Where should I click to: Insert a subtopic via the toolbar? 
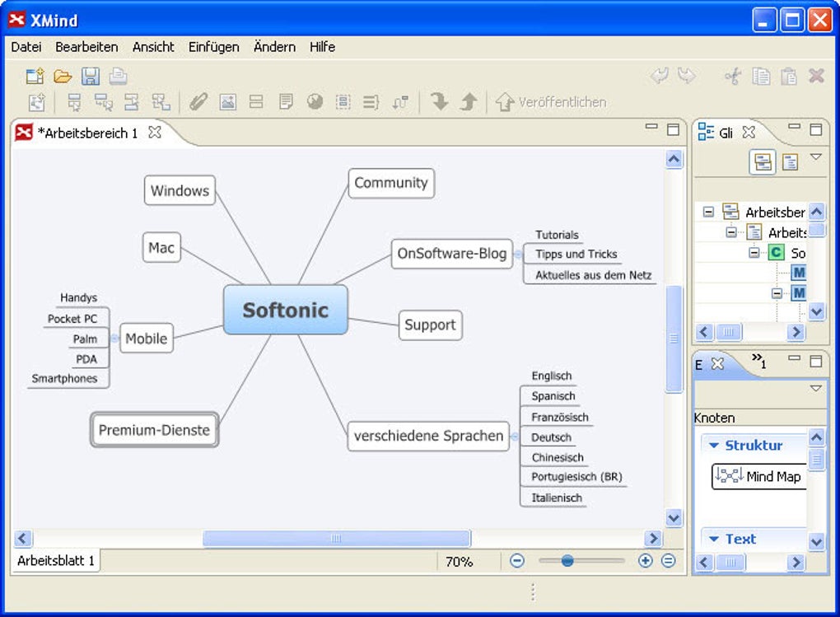[104, 102]
